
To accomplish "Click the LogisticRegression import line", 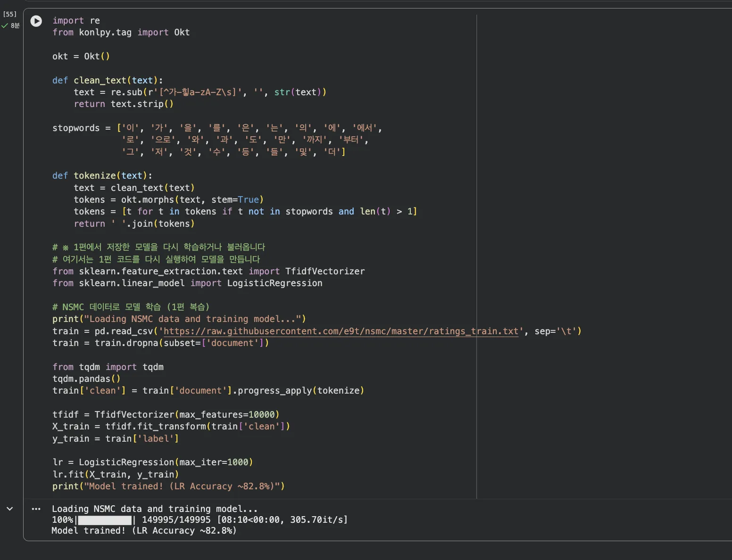I will [187, 283].
